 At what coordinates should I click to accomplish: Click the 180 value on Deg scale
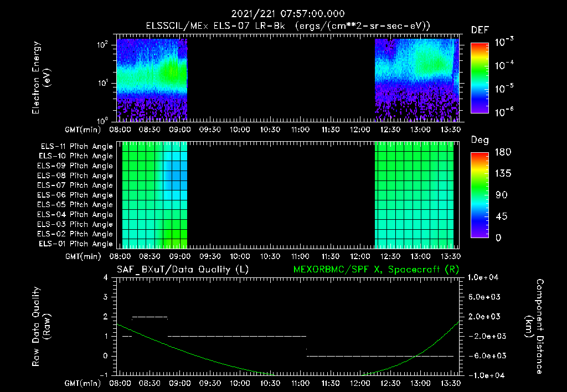pyautogui.click(x=503, y=152)
